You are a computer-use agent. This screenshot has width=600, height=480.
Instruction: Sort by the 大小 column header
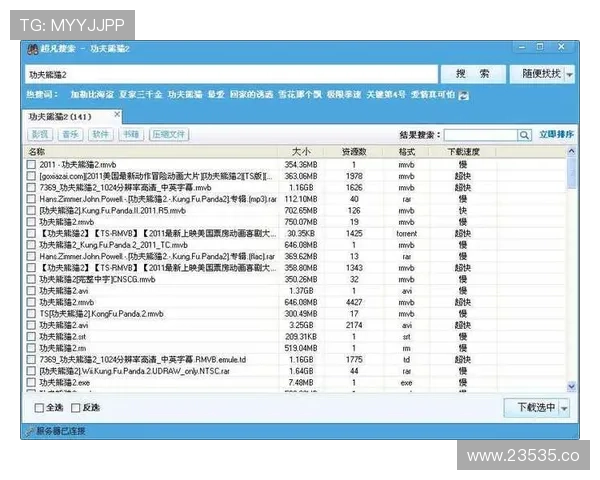click(301, 152)
